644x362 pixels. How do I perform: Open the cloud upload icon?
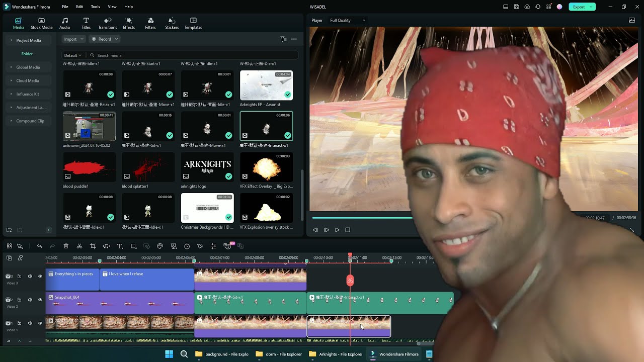click(x=527, y=7)
